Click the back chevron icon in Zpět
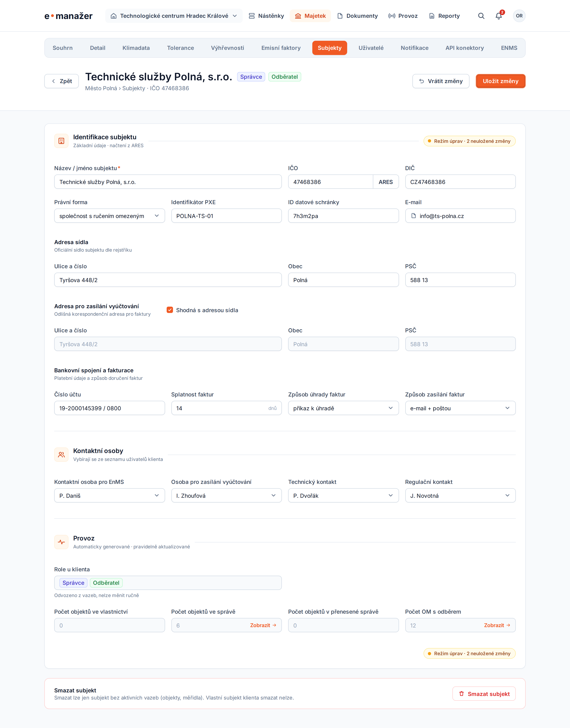570x728 pixels. 53,81
